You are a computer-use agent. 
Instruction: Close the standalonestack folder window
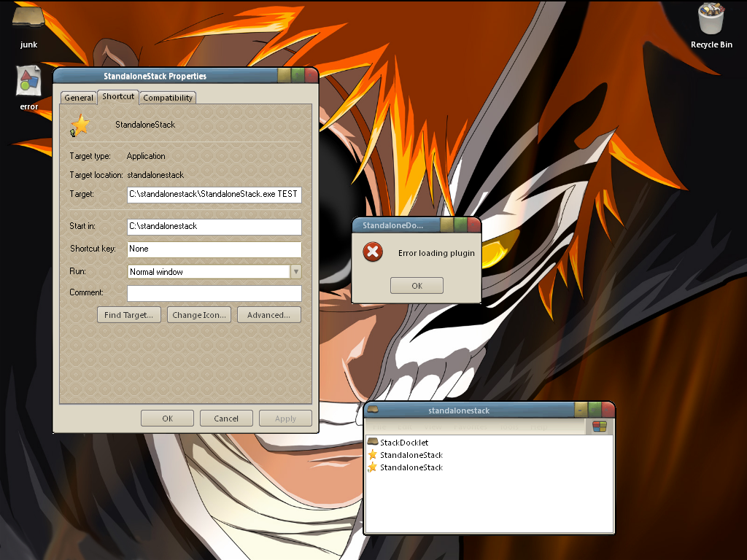click(608, 410)
